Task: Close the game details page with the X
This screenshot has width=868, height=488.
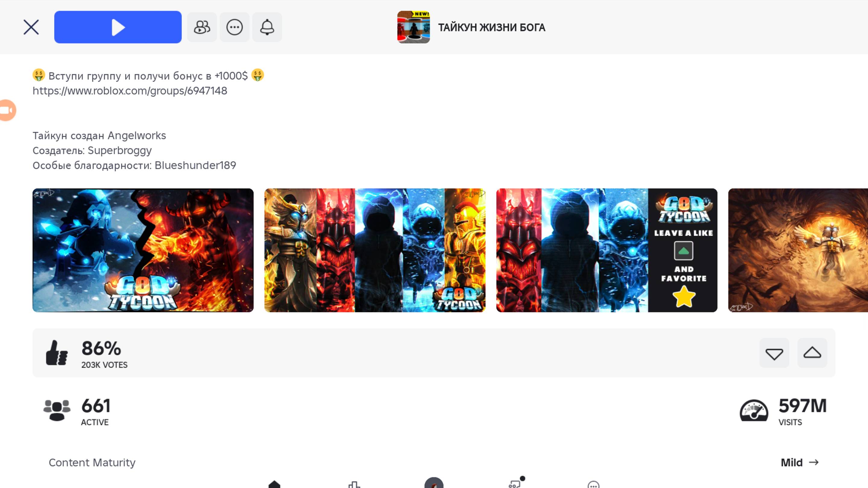Action: tap(31, 27)
